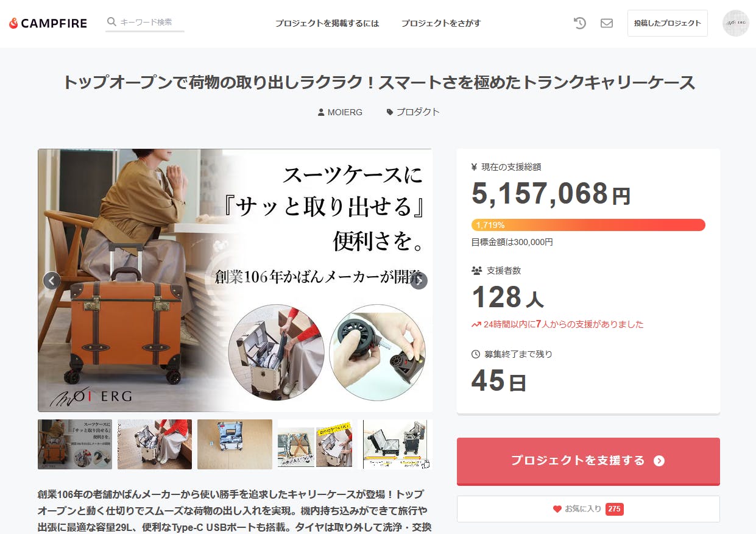756x534 pixels.
Task: Click the CAMPFIRE logo
Action: point(48,23)
